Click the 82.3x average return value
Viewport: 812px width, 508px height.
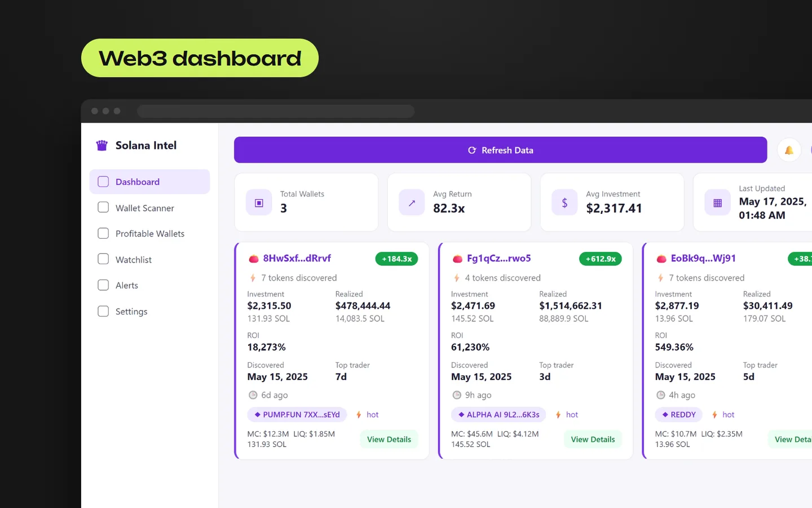449,208
